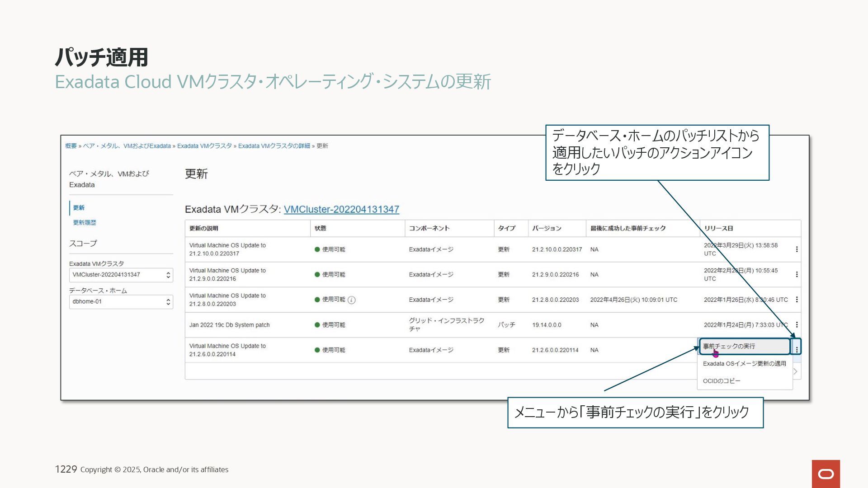This screenshot has width=868, height=488.
Task: Click the 状態 column header
Action: point(321,228)
